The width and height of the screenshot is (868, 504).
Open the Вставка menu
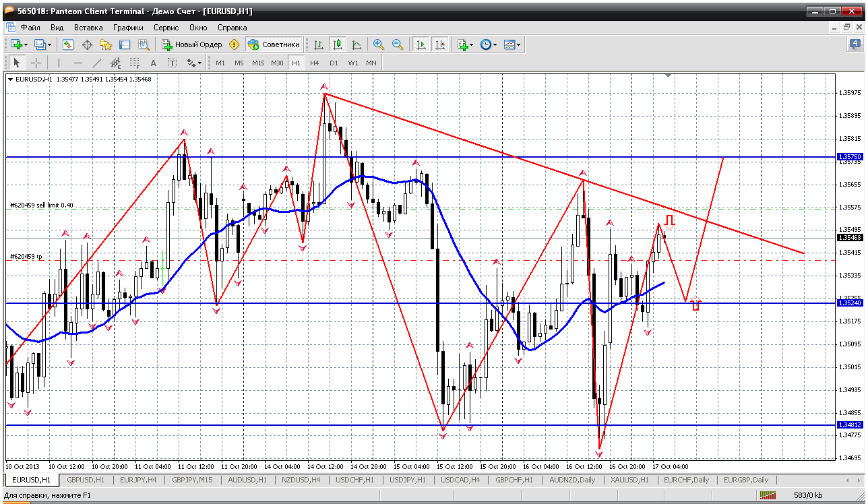(x=88, y=28)
